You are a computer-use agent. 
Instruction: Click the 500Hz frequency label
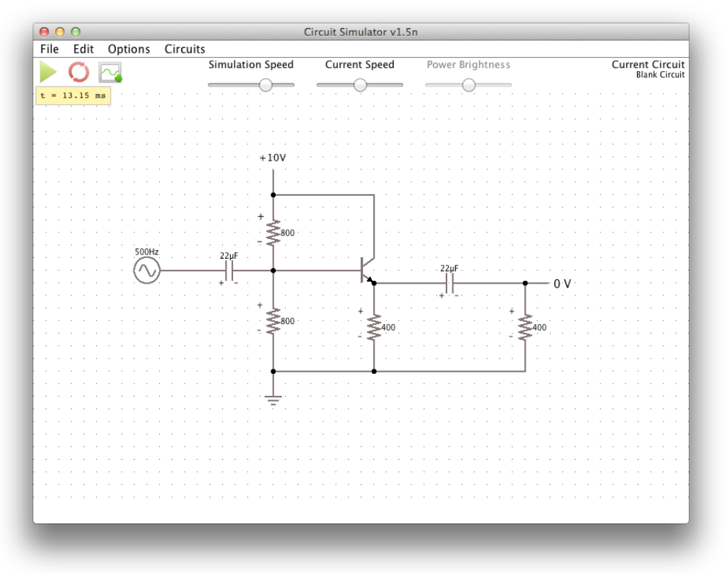pos(147,251)
